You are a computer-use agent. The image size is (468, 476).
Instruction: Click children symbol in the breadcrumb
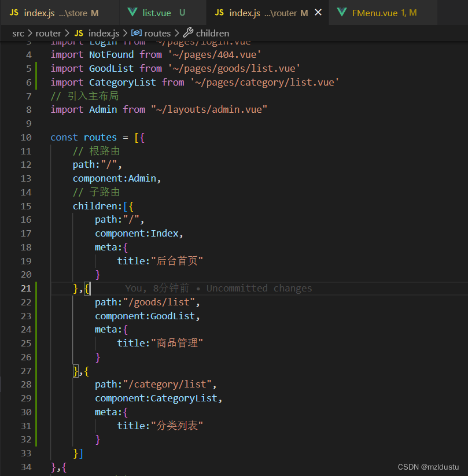point(212,34)
